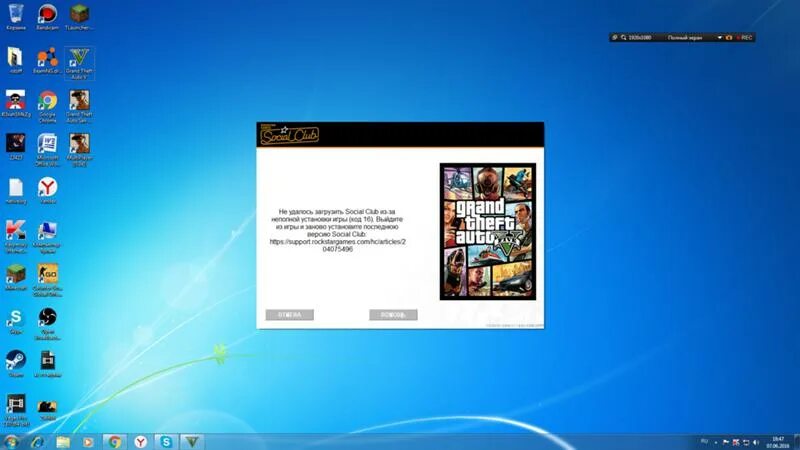Select the blank white document desktop icon
The image size is (800, 450).
[16, 191]
